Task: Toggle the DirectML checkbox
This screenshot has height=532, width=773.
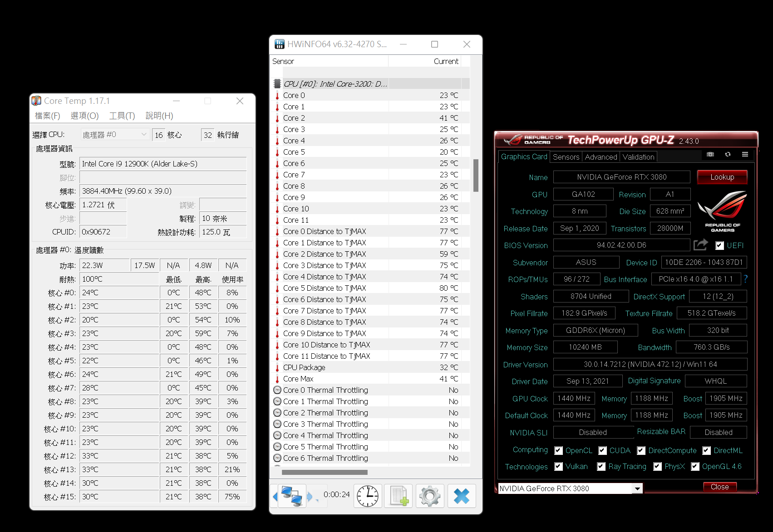Action: tap(706, 450)
